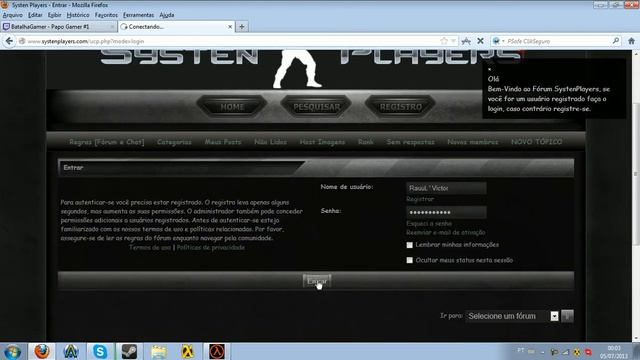This screenshot has width=640, height=360.
Task: Click the go button next to forum dropdown
Action: coord(567,316)
